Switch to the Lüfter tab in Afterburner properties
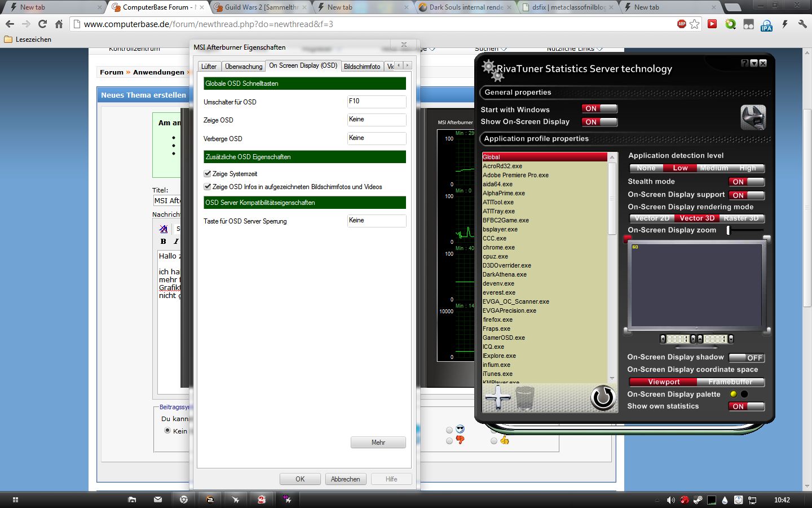Viewport: 812px width, 508px height. point(209,67)
